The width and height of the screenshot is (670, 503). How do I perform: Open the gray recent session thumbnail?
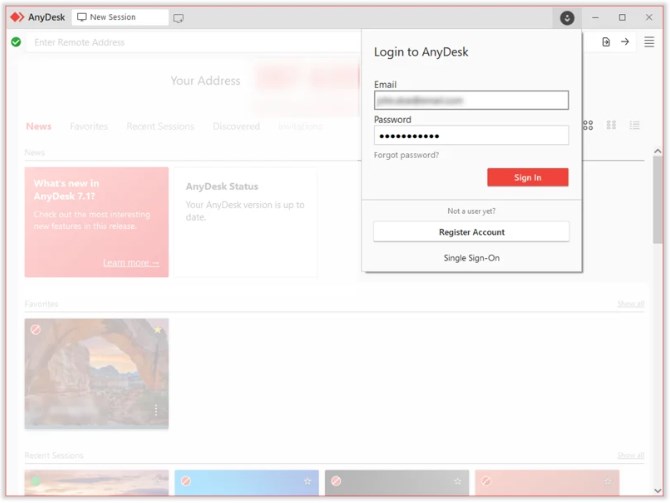(x=397, y=483)
